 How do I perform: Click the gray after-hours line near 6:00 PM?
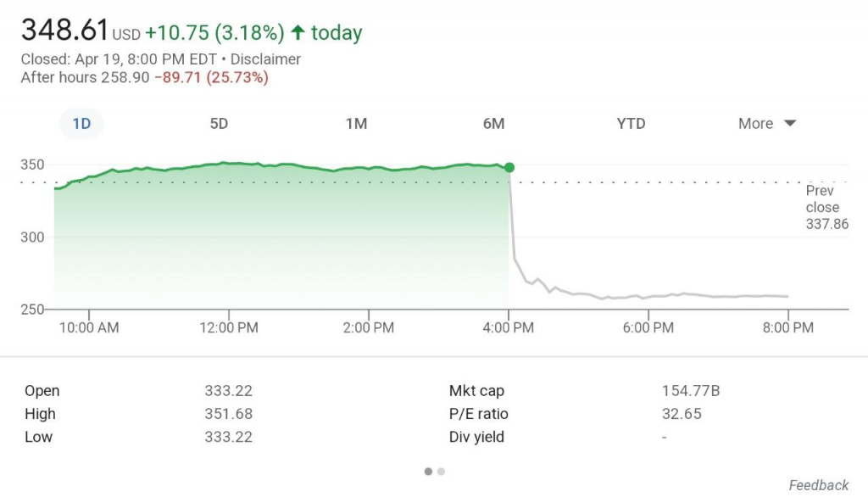648,297
